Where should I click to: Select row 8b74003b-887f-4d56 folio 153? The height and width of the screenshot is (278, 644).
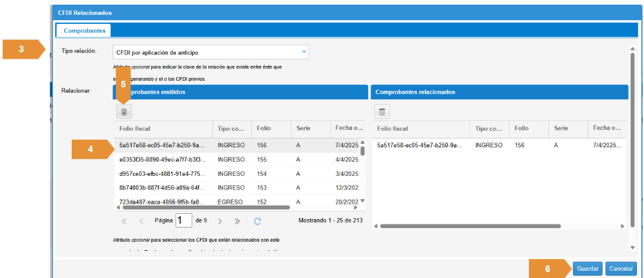[237, 188]
